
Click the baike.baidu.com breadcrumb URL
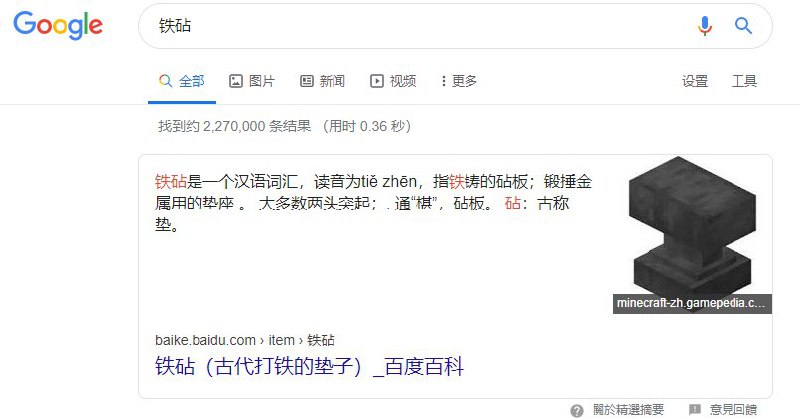pos(245,340)
